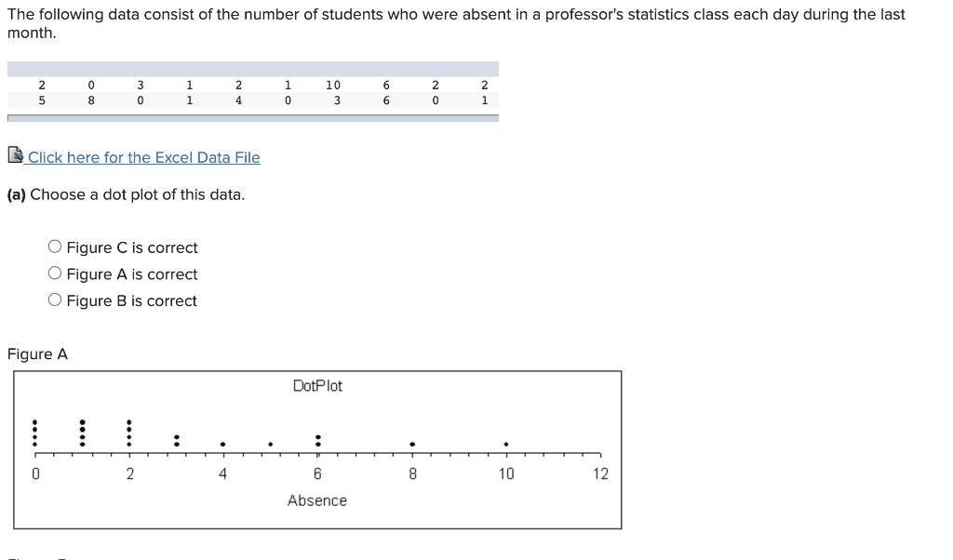
Task: Open the Excel Data File link
Action: [143, 157]
